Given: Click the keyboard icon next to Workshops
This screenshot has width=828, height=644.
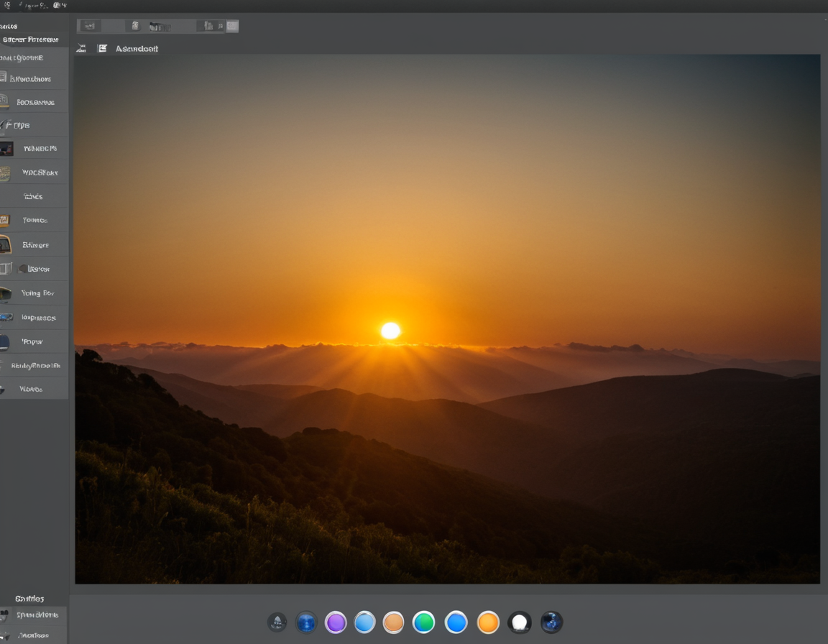Looking at the screenshot, I should pyautogui.click(x=7, y=172).
